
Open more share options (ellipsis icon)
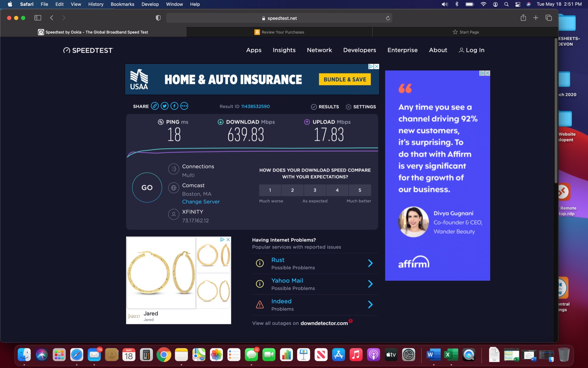pos(184,106)
